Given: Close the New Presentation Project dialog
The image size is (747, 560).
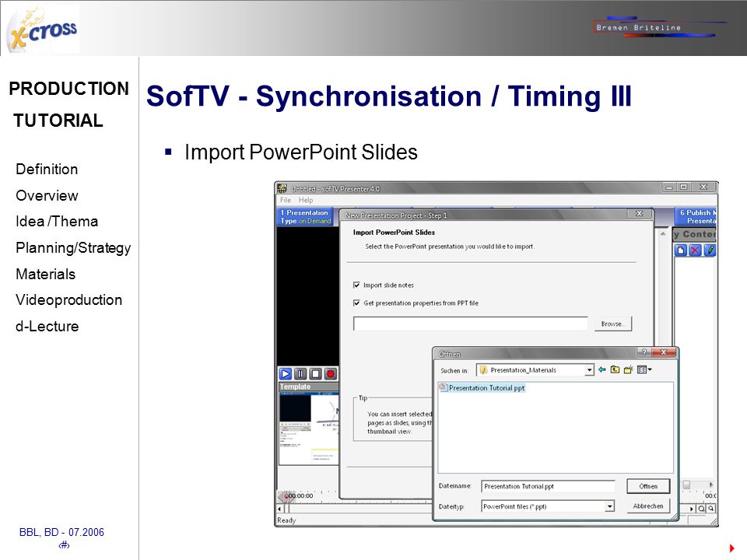Looking at the screenshot, I should pos(640,214).
